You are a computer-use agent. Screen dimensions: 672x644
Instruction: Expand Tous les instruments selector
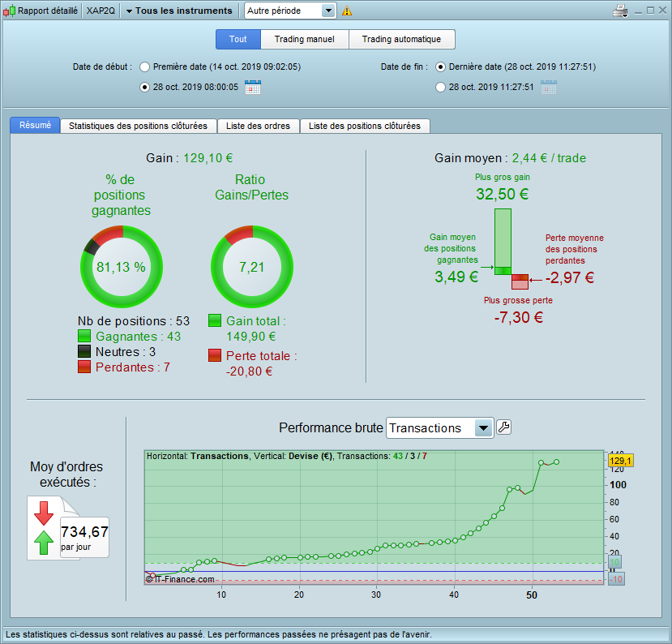[x=179, y=11]
